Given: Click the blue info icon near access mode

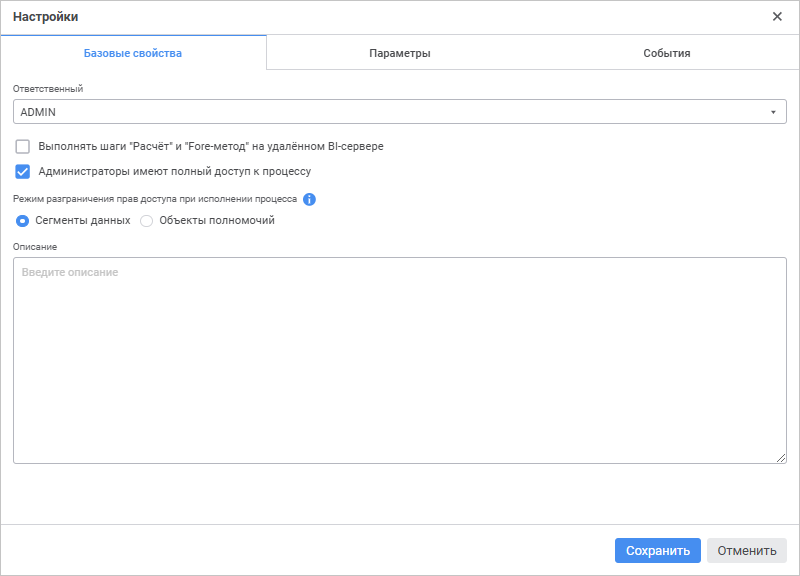Looking at the screenshot, I should (309, 199).
